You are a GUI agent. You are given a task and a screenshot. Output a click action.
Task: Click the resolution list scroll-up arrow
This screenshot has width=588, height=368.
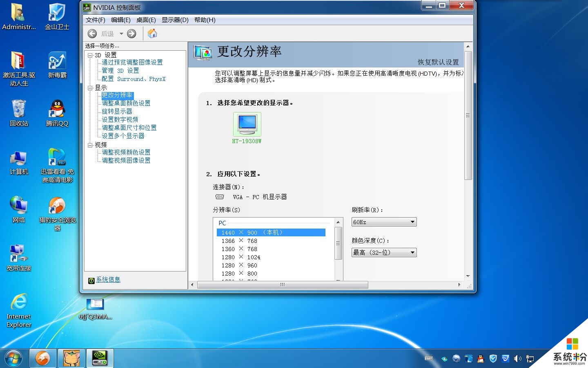(338, 222)
